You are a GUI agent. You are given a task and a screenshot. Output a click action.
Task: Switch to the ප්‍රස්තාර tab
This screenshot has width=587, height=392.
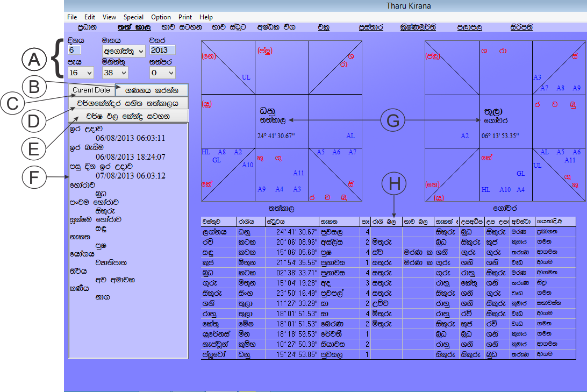(370, 27)
